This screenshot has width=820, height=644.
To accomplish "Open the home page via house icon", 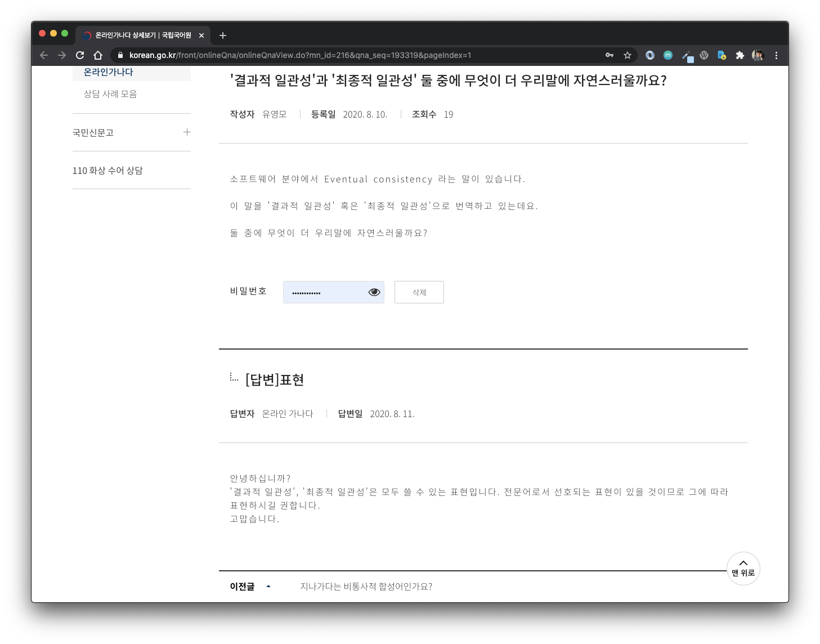I will 98,55.
